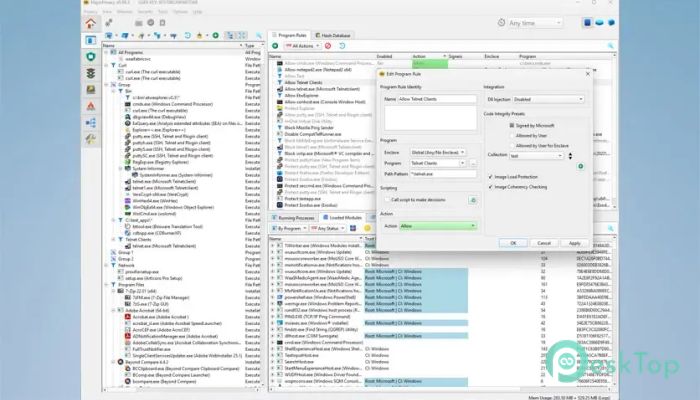700x400 pixels.
Task: Open the red warning sidebar page
Action: click(x=91, y=106)
